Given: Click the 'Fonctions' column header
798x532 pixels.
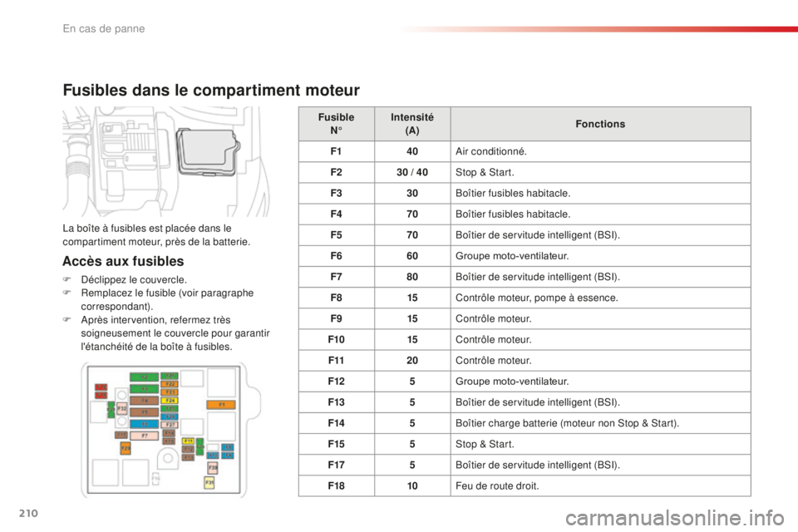Looking at the screenshot, I should 600,124.
